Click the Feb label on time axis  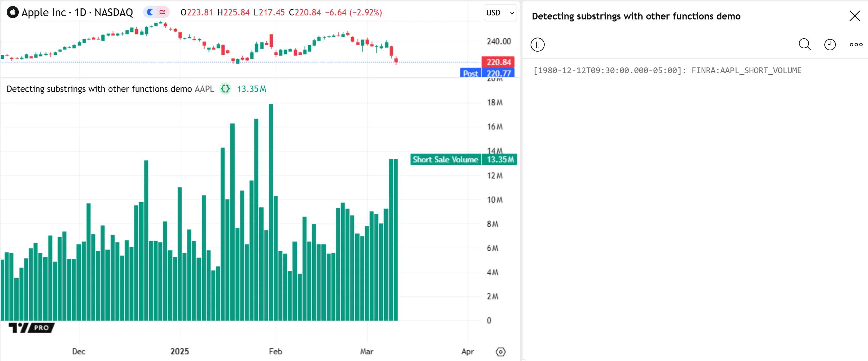point(275,352)
